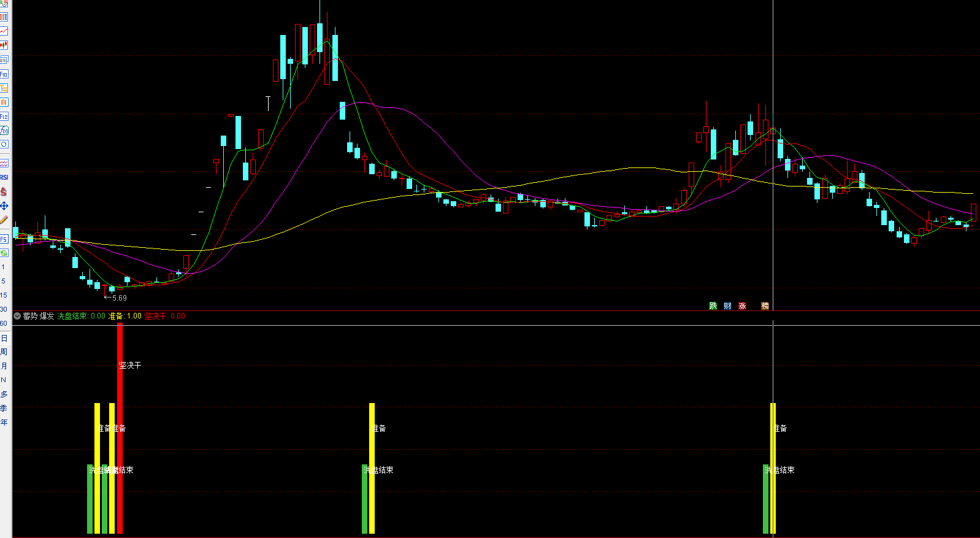Open the stacked documents news icon
The height and width of the screenshot is (538, 980).
coord(4,60)
